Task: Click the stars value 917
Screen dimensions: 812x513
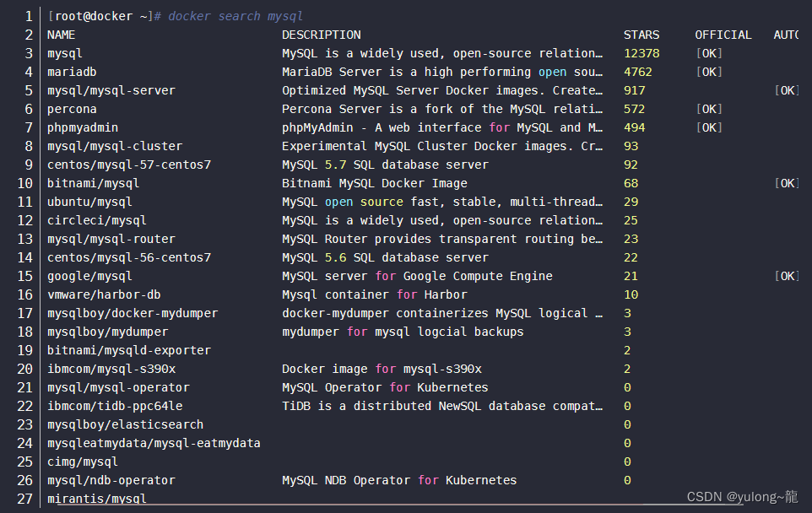Action: 635,90
